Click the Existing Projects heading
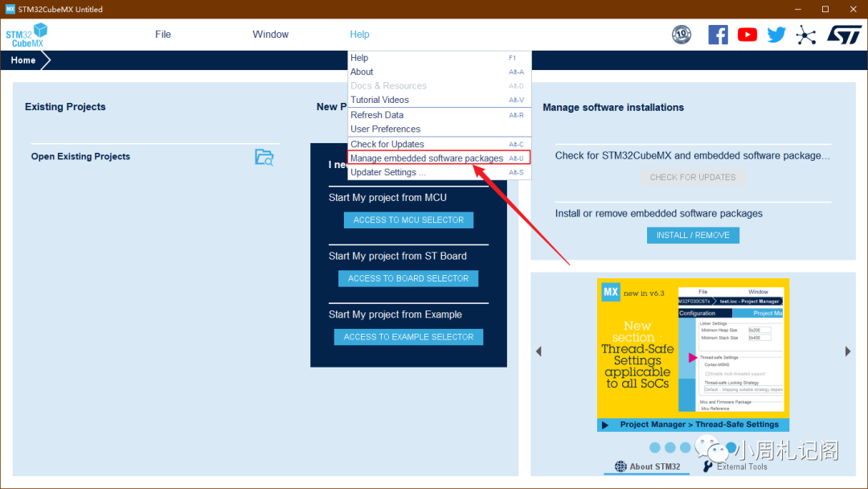 [x=65, y=107]
